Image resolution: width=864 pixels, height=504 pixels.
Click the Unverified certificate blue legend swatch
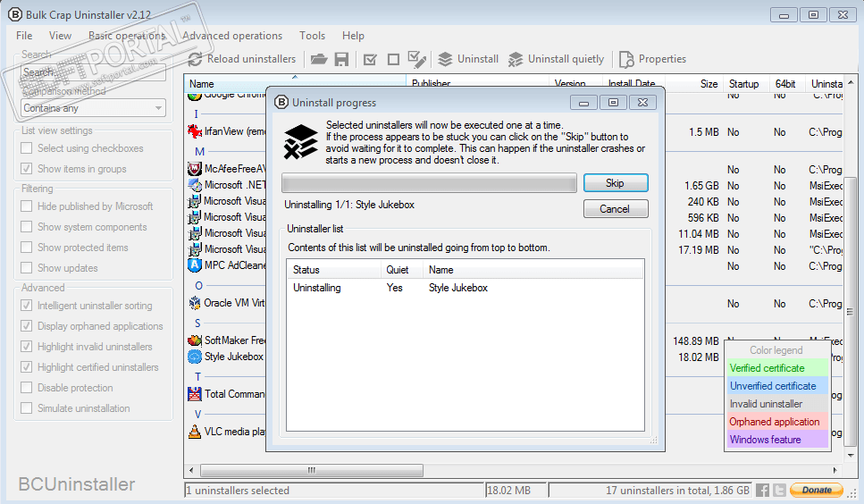coord(777,385)
